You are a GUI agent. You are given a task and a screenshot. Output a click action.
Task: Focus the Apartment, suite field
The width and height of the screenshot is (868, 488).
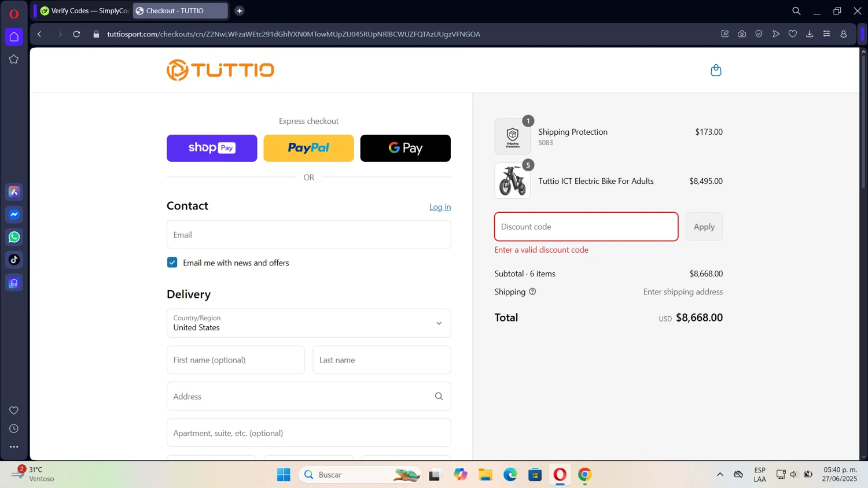click(x=308, y=433)
